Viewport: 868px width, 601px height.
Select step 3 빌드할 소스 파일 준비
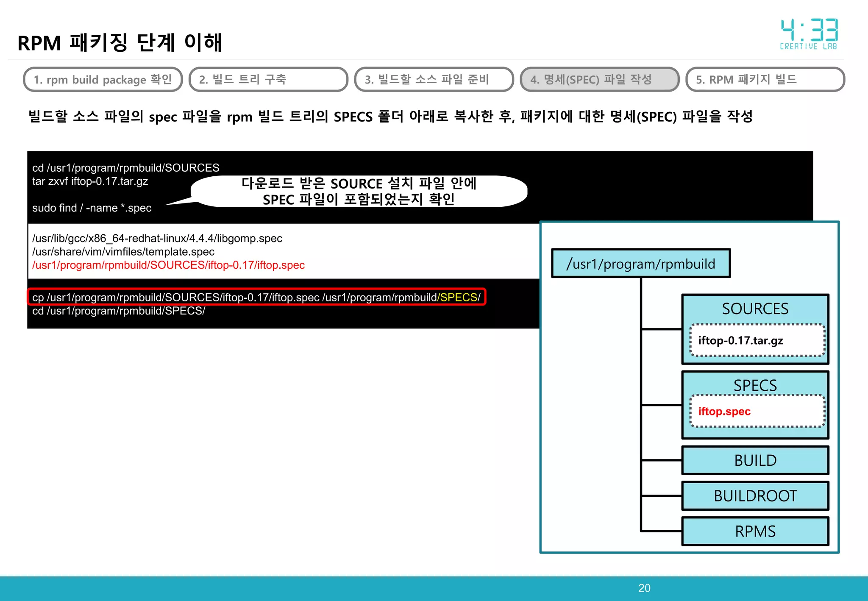coord(434,79)
